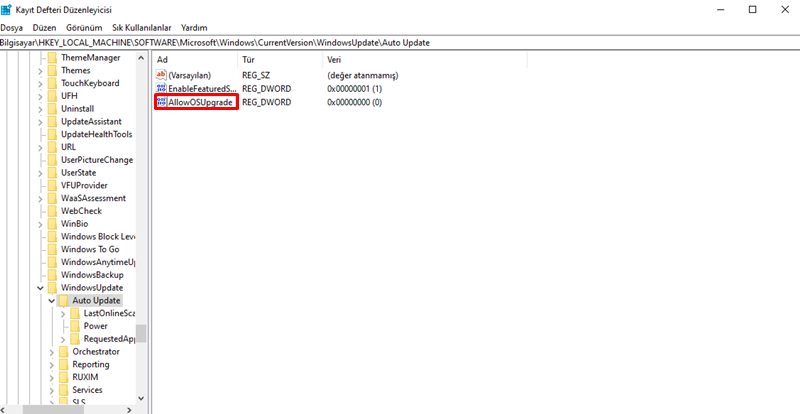Click the data cell "0x00000000 (0)"

click(355, 103)
